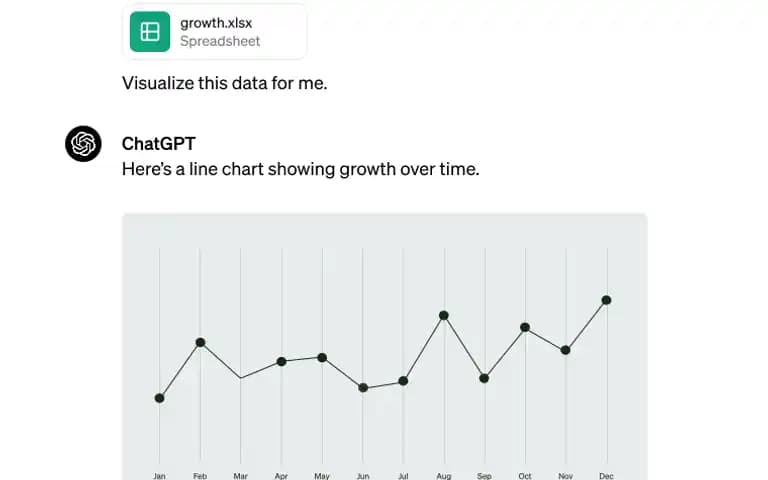Click the June data point
The height and width of the screenshot is (480, 768).
pyautogui.click(x=363, y=387)
